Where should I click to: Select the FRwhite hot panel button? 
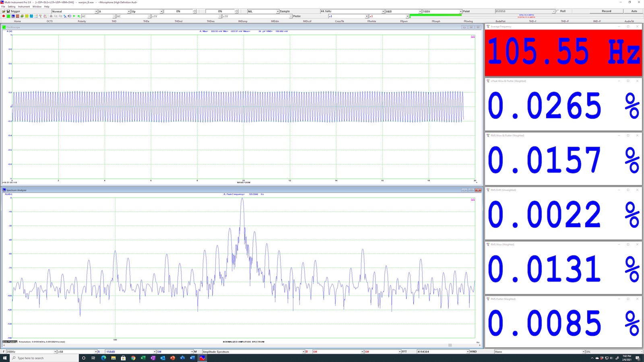coord(372,21)
